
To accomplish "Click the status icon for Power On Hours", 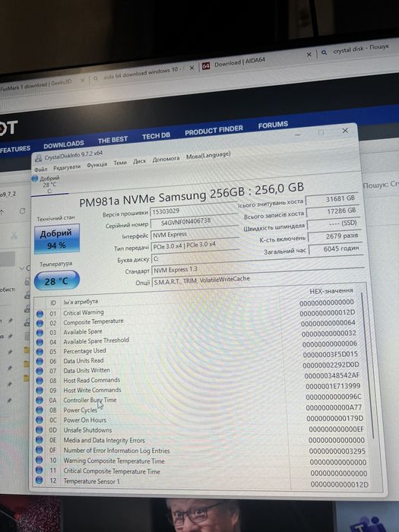I will 40,420.
